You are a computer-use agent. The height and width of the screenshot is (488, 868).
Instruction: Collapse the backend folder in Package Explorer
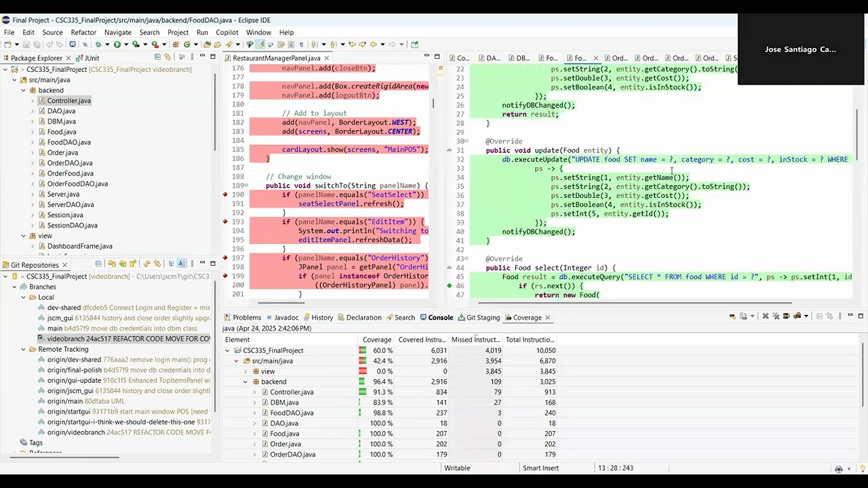coord(22,90)
